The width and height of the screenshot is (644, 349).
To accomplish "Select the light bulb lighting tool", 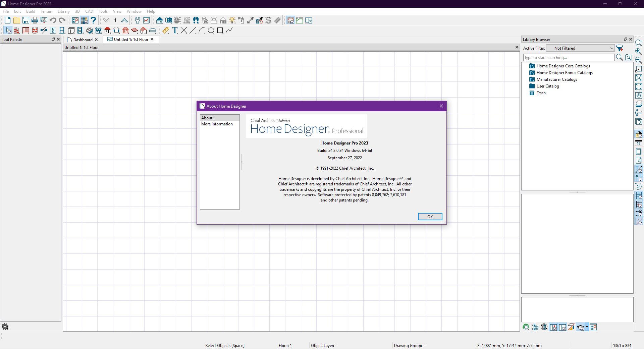I will 232,20.
